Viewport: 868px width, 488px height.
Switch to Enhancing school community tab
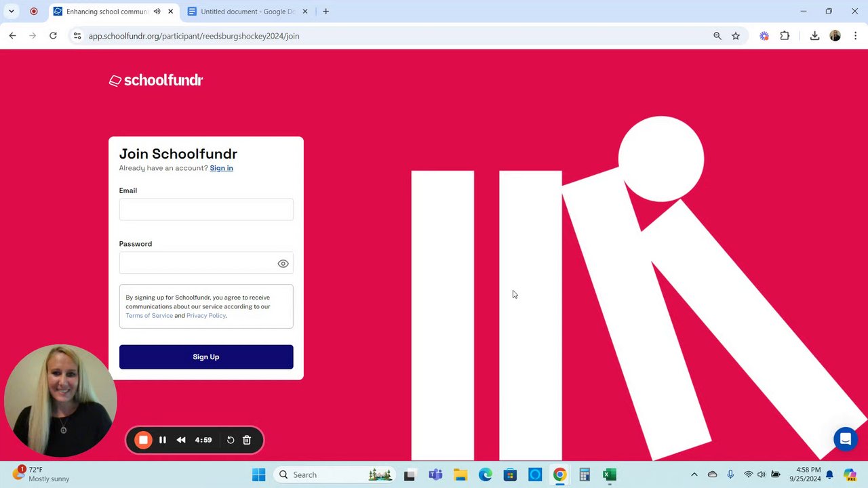point(107,12)
